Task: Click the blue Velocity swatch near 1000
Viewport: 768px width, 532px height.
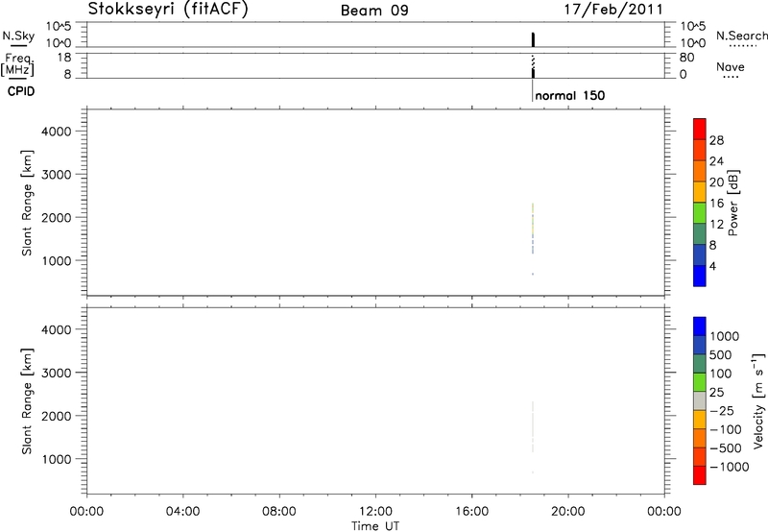Action: [x=700, y=326]
